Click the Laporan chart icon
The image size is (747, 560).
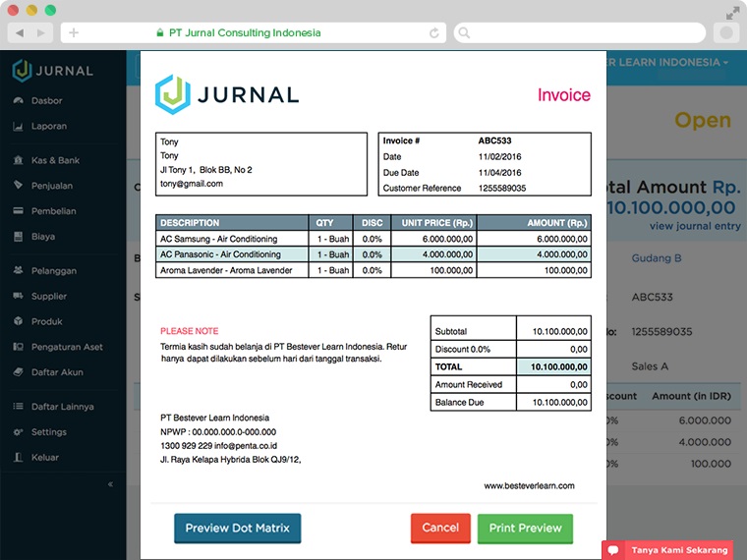click(x=19, y=126)
